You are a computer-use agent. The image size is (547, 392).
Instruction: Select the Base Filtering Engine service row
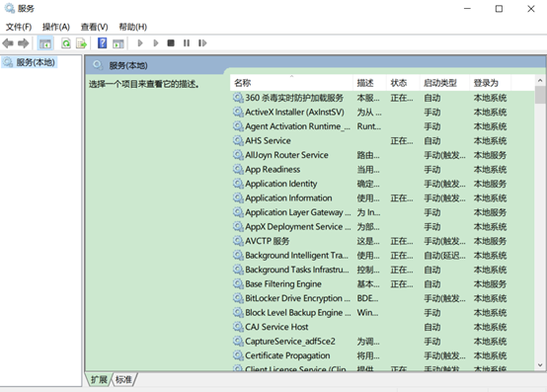click(382, 284)
